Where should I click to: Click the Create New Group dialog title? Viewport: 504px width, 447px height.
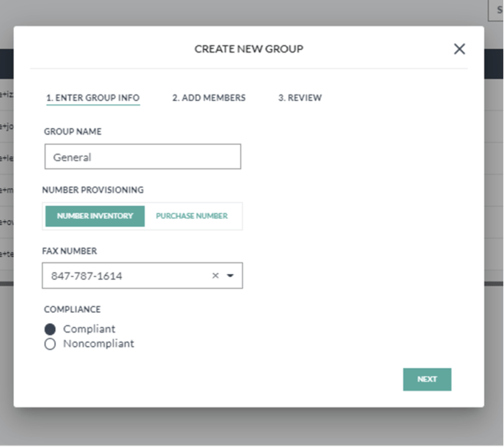tap(248, 49)
